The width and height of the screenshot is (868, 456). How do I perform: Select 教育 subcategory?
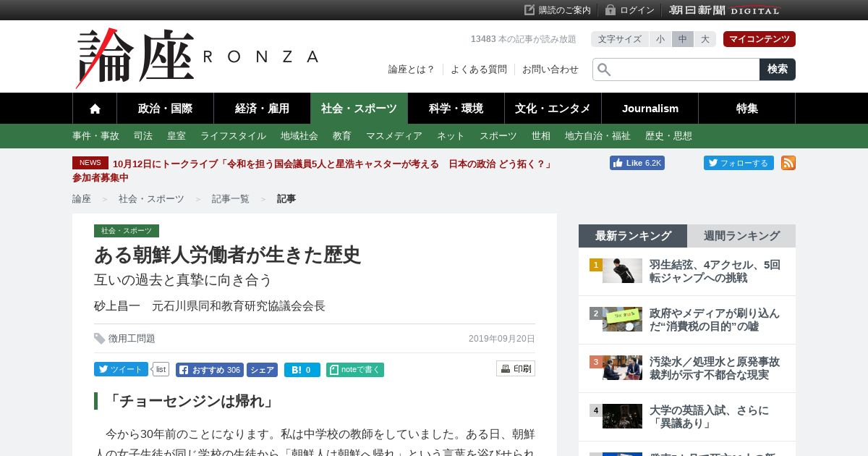click(x=342, y=136)
